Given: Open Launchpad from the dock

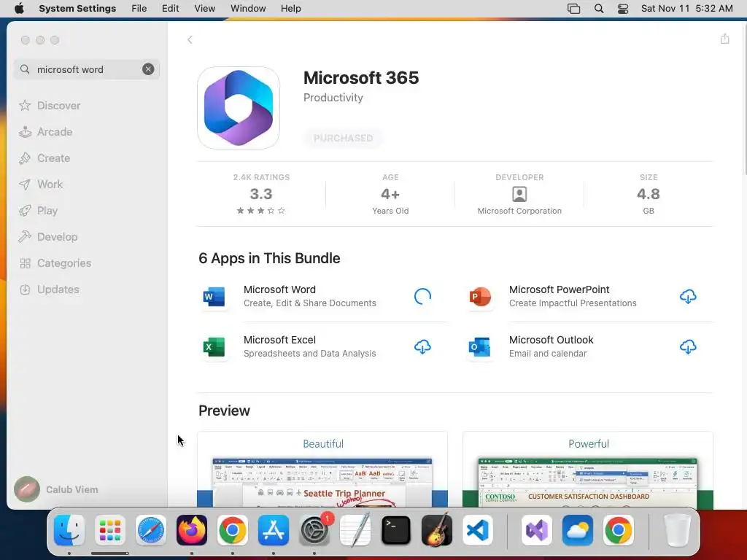Looking at the screenshot, I should pyautogui.click(x=110, y=530).
